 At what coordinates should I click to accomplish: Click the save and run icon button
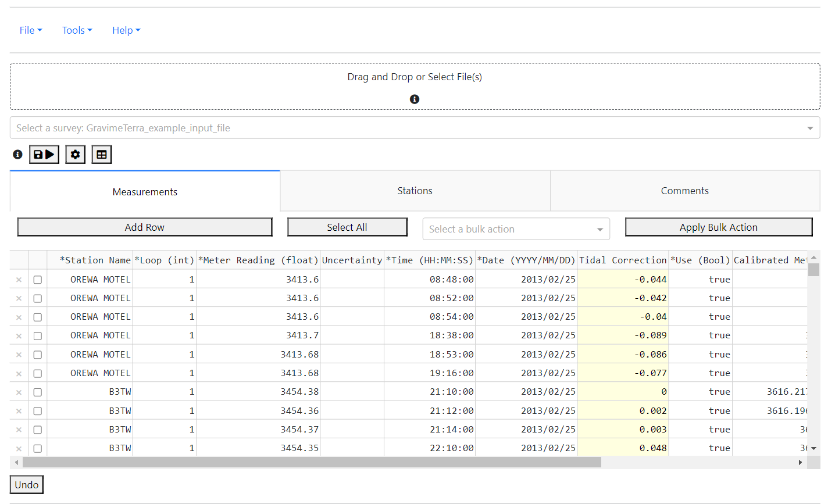pyautogui.click(x=44, y=155)
